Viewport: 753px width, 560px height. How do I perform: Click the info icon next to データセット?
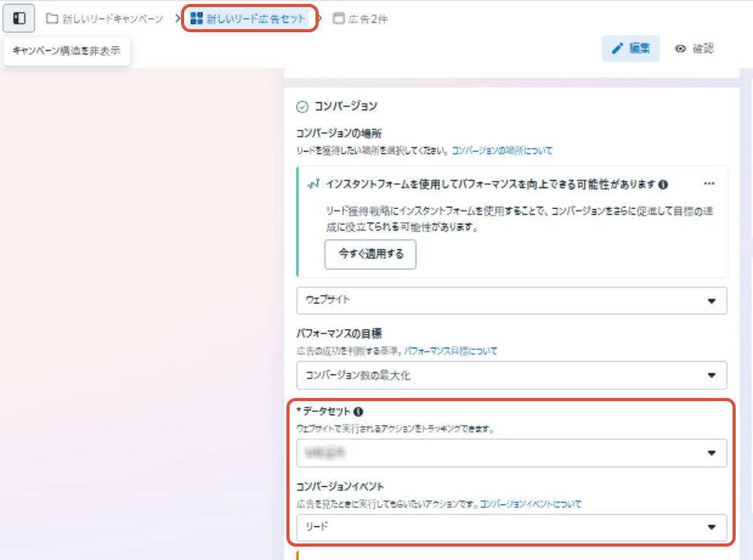pyautogui.click(x=358, y=411)
